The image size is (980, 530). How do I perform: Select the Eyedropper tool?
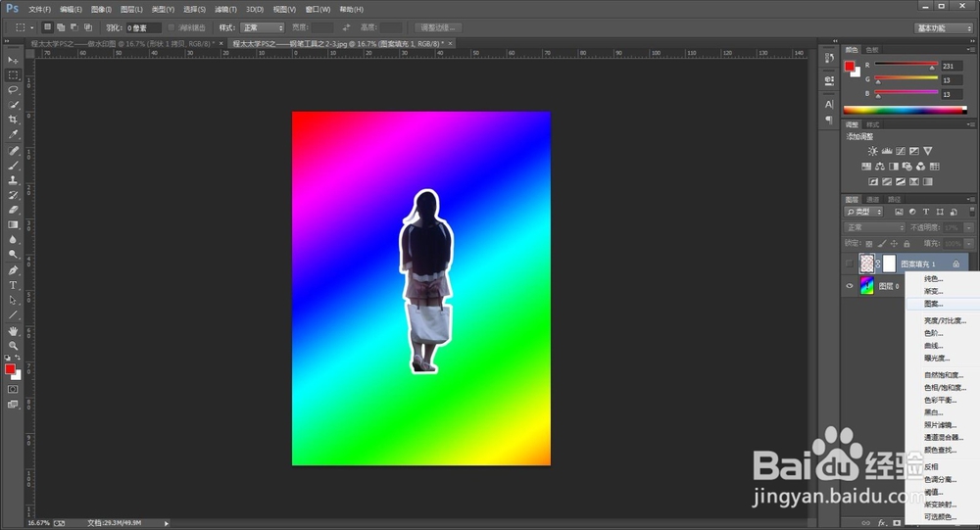14,134
